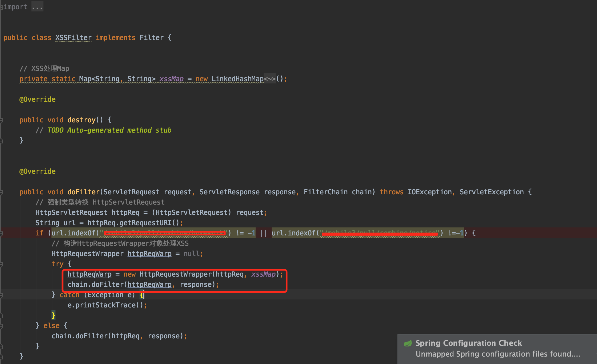Image resolution: width=597 pixels, height=364 pixels.
Task: Click the '// XSS处理Map' comment
Action: 44,69
